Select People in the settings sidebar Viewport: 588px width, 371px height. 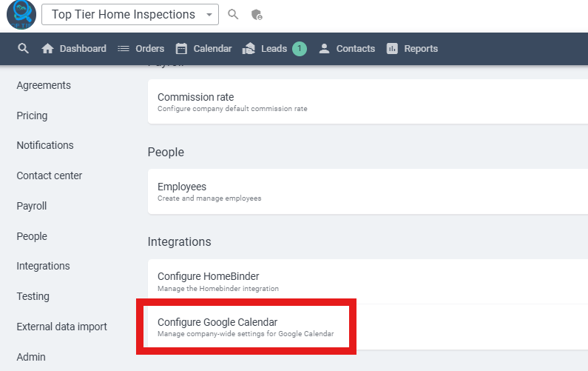click(32, 236)
